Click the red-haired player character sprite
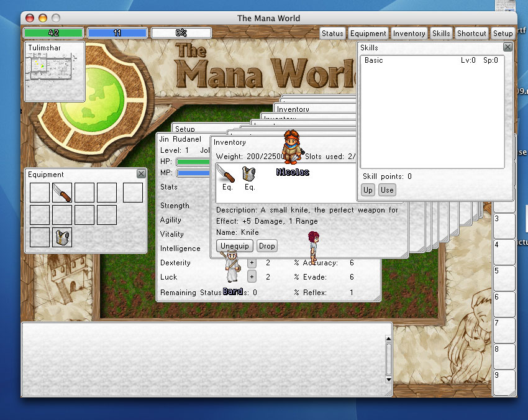528x420 pixels. 313,247
